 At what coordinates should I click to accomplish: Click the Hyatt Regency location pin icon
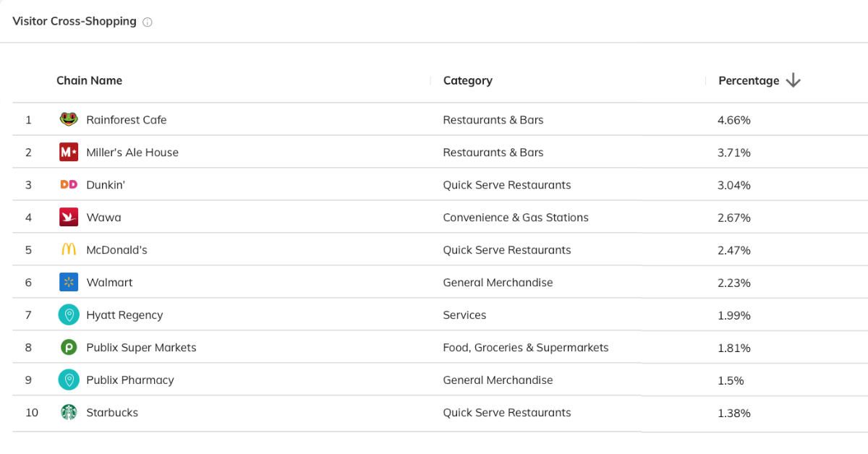tap(69, 315)
